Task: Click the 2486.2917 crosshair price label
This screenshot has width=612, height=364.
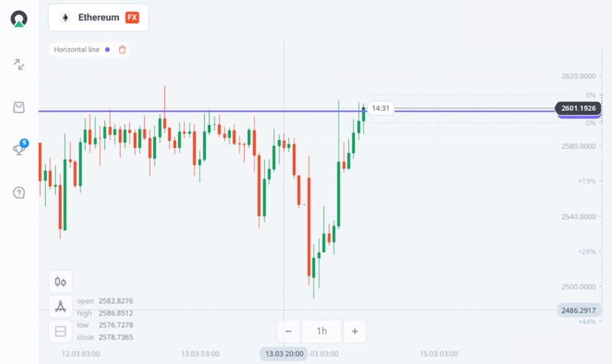Action: coord(578,310)
